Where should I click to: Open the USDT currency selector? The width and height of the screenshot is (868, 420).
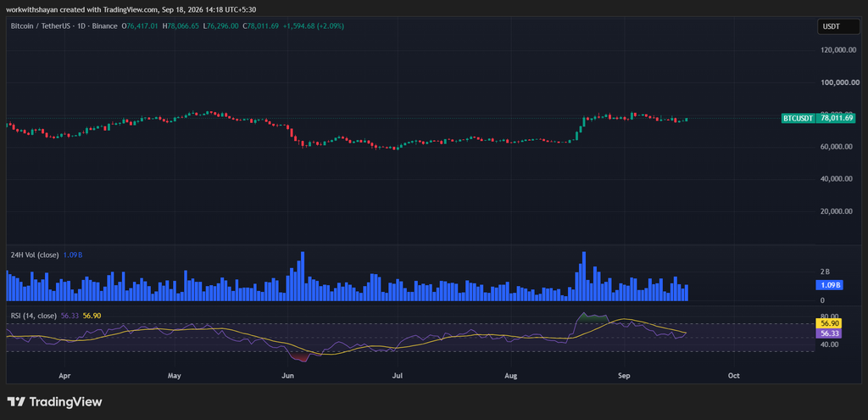(836, 26)
